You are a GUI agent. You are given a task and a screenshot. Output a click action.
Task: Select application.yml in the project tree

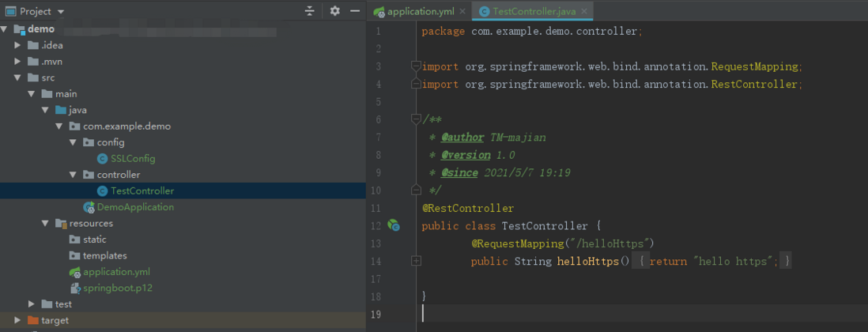point(116,272)
